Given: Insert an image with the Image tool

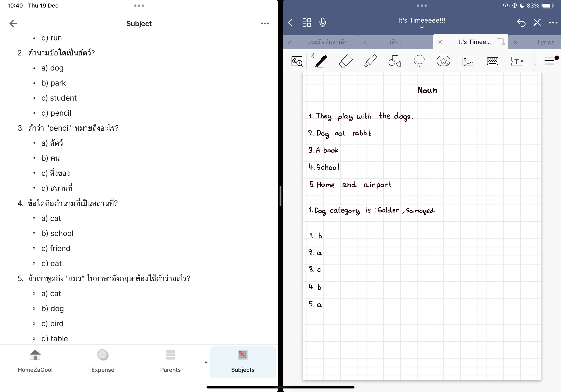Looking at the screenshot, I should [468, 61].
